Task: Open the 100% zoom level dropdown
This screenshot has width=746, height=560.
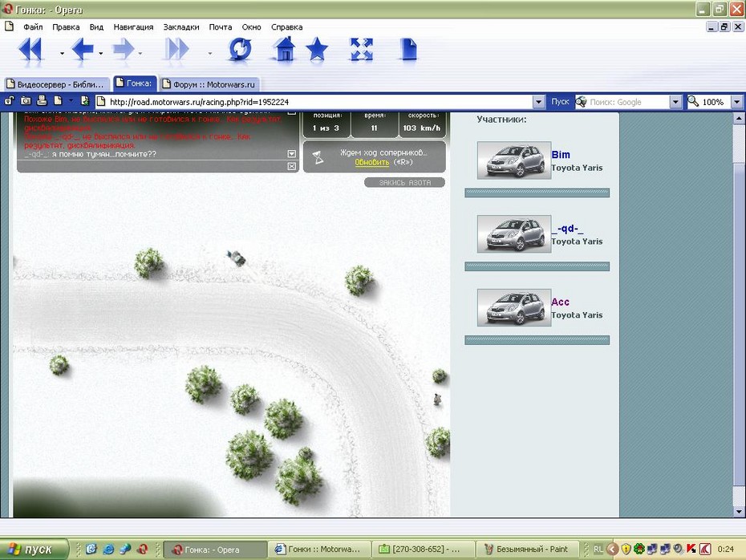Action: 736,102
